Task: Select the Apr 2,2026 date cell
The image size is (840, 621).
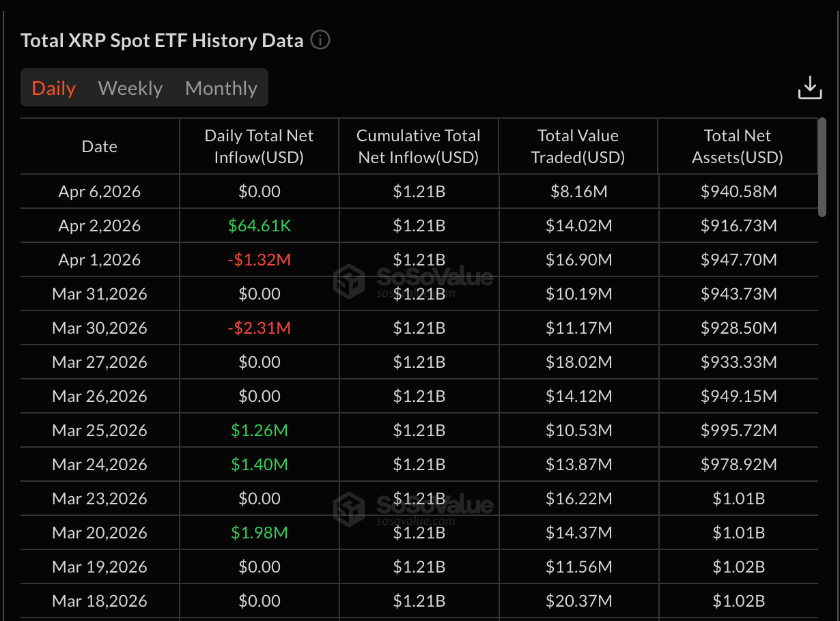Action: coord(100,226)
